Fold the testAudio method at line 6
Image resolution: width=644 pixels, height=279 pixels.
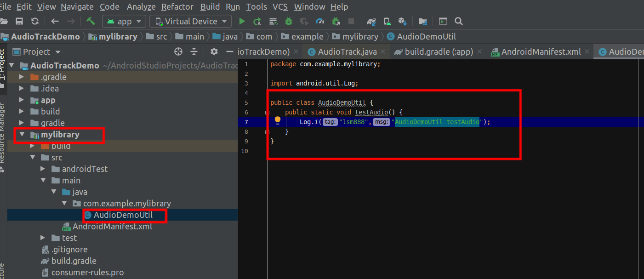click(x=267, y=112)
